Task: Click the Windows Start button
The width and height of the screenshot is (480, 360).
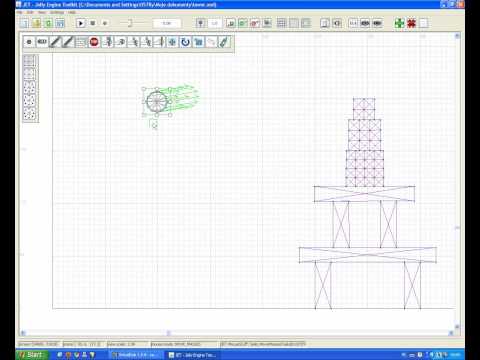Action: pos(32,355)
